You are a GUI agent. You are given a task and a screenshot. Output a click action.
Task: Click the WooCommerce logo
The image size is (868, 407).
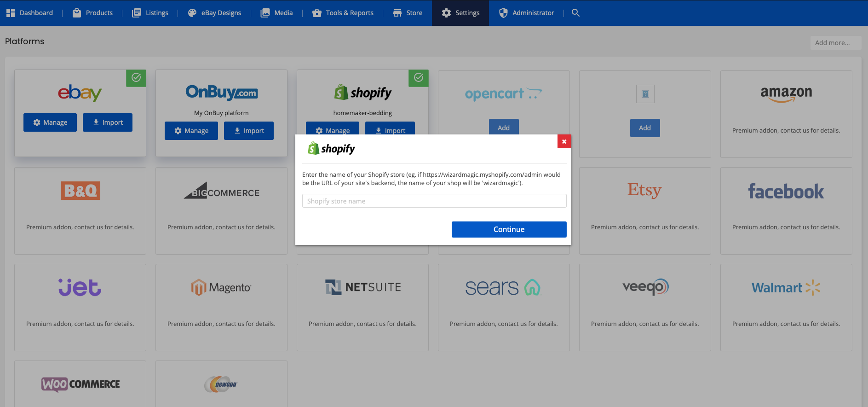tap(80, 384)
